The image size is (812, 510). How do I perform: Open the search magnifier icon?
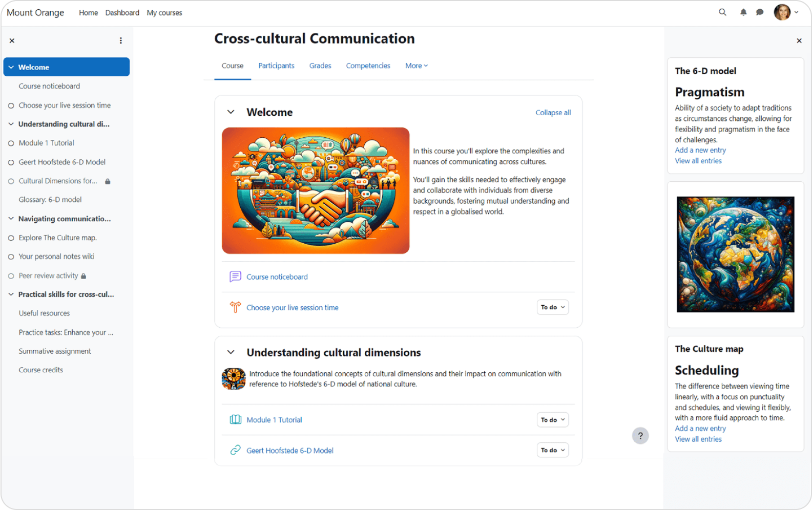722,12
